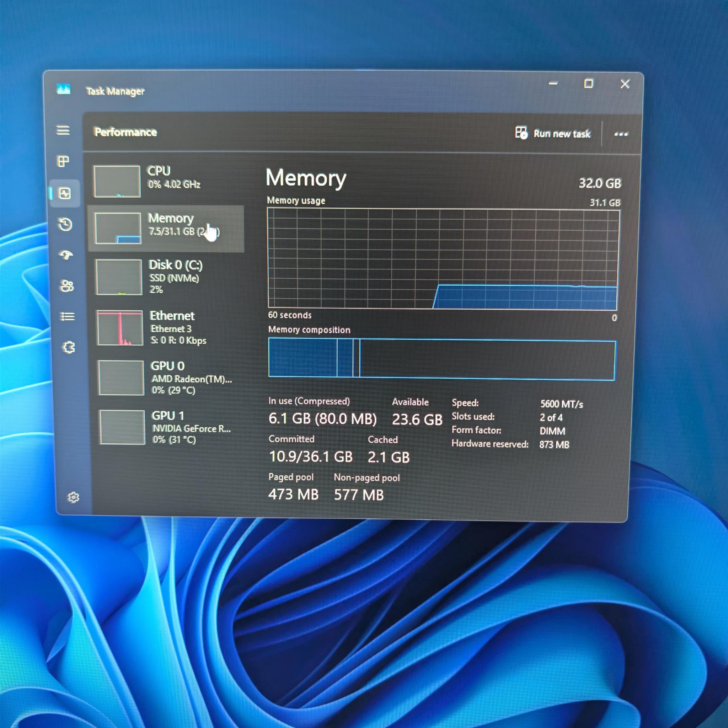728x728 pixels.
Task: Click the Run new task icon
Action: pos(521,133)
